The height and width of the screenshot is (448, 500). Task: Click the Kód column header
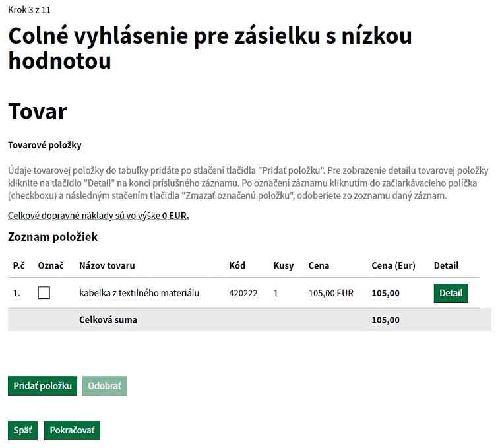(237, 265)
